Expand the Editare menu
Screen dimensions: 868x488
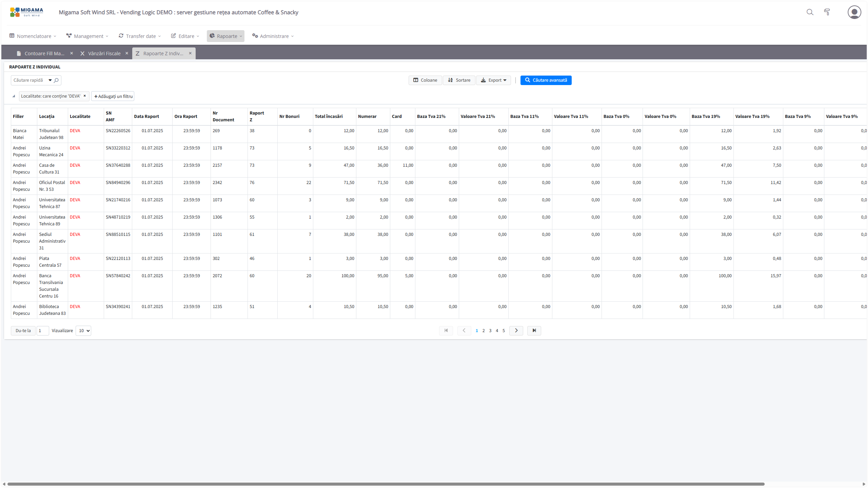click(x=185, y=36)
